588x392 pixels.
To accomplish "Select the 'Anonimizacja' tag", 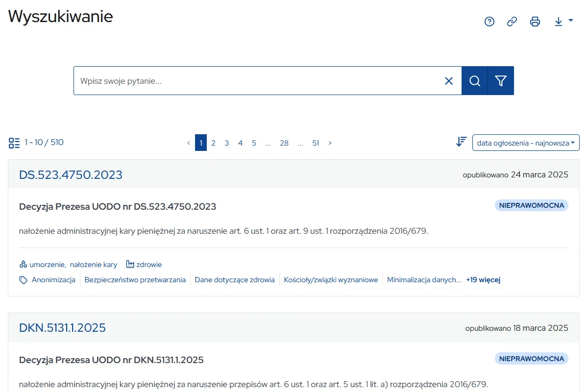I will click(53, 280).
